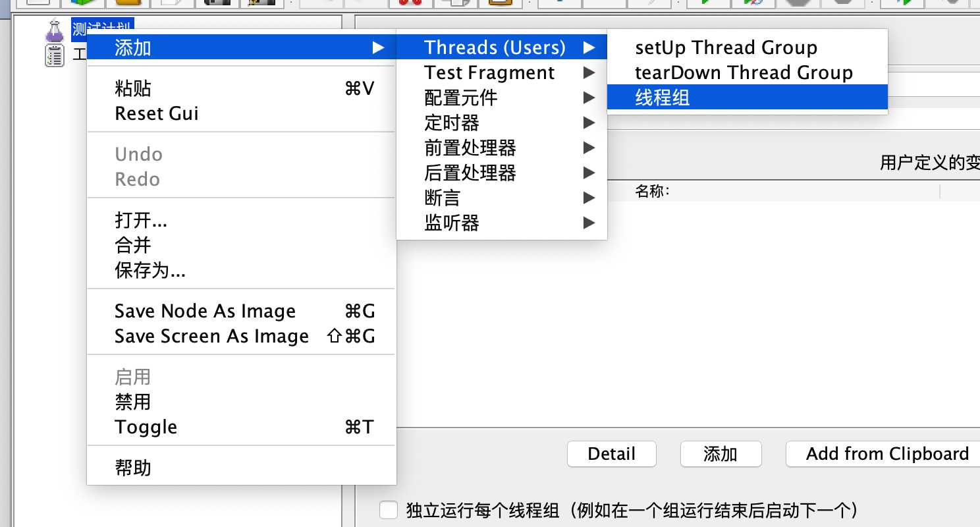Image resolution: width=980 pixels, height=527 pixels.
Task: Click the WorkBench clipboard icon in tree
Action: click(x=54, y=55)
